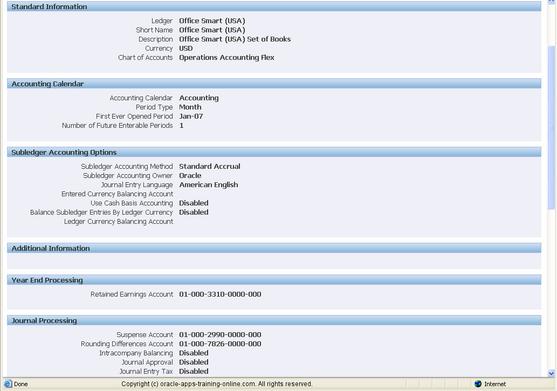
Task: Click the vertical scrollbar thumb
Action: (x=551, y=128)
